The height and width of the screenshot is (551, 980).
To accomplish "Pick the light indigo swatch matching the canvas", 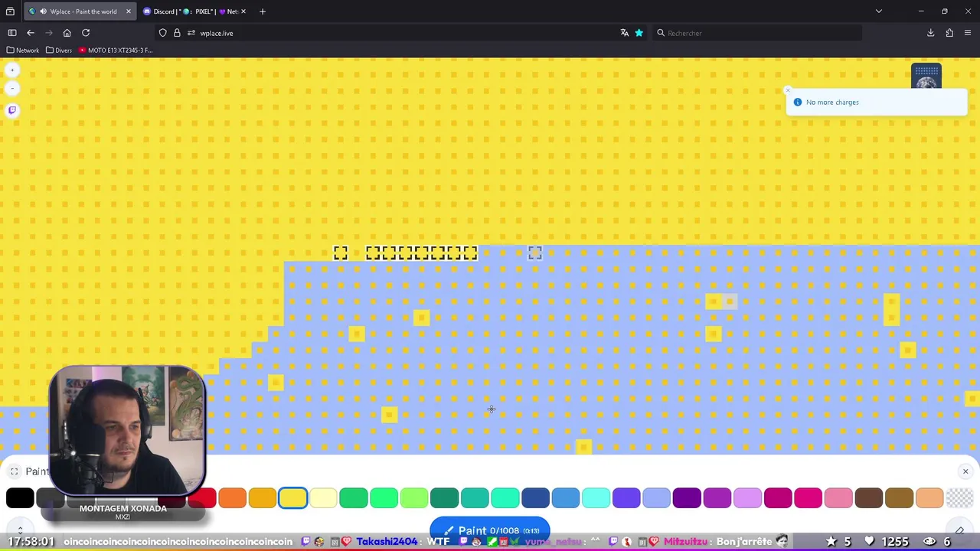I will [656, 498].
